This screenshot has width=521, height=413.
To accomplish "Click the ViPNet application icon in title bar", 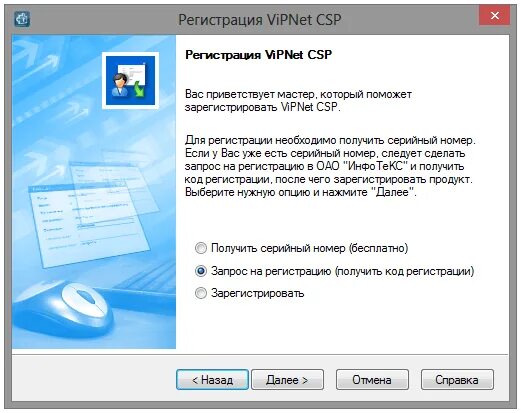I will [x=22, y=19].
